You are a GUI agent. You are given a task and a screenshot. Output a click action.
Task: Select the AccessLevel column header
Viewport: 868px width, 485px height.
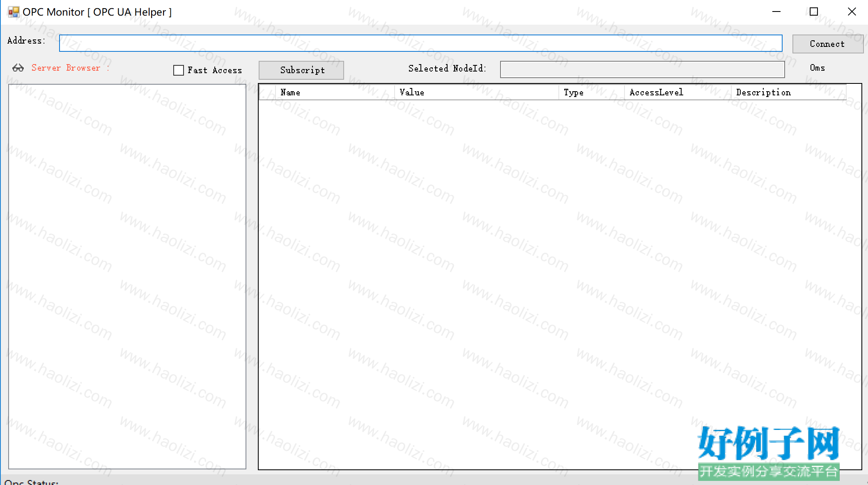click(677, 92)
